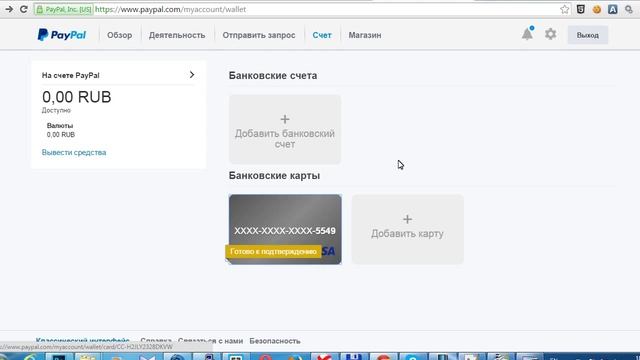Click the 0,00 RUB balance amount

pyautogui.click(x=77, y=97)
